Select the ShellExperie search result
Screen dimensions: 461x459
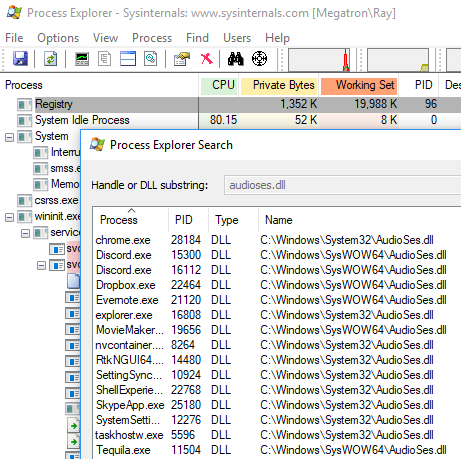click(x=277, y=390)
